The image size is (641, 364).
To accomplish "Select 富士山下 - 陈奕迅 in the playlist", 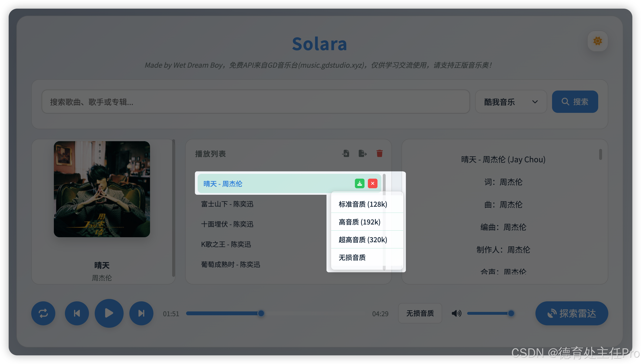I will coord(227,204).
